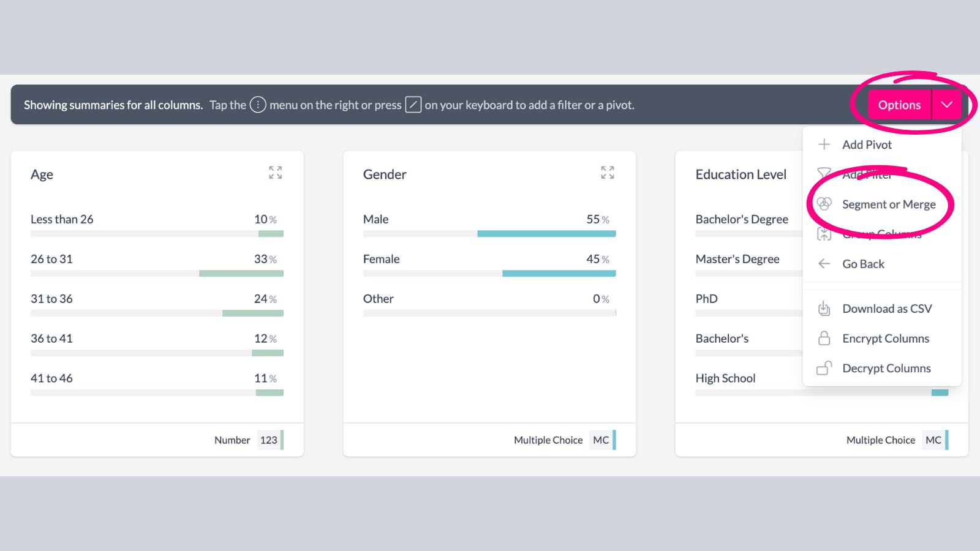Select Add Pivot from the menu
The image size is (980, 551).
coord(867,144)
